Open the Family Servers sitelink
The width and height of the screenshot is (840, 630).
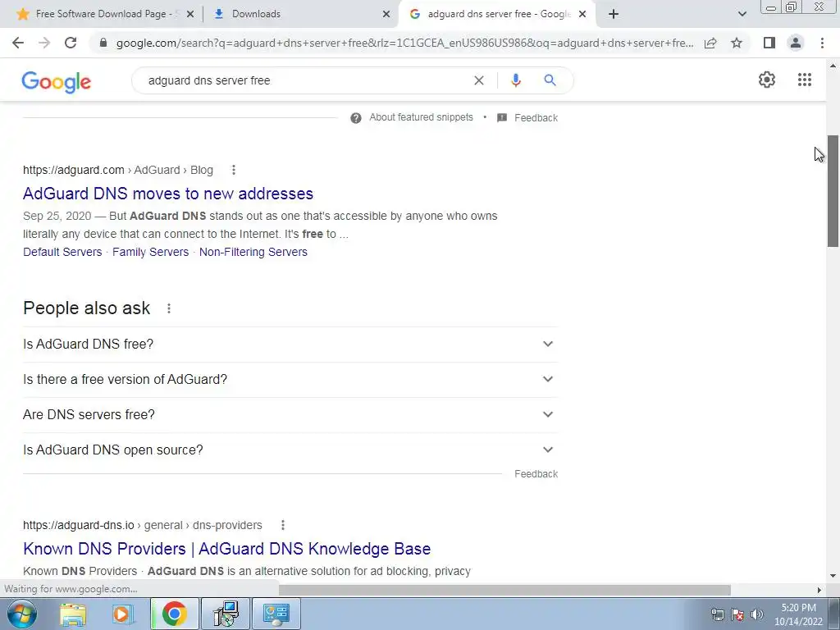click(151, 252)
